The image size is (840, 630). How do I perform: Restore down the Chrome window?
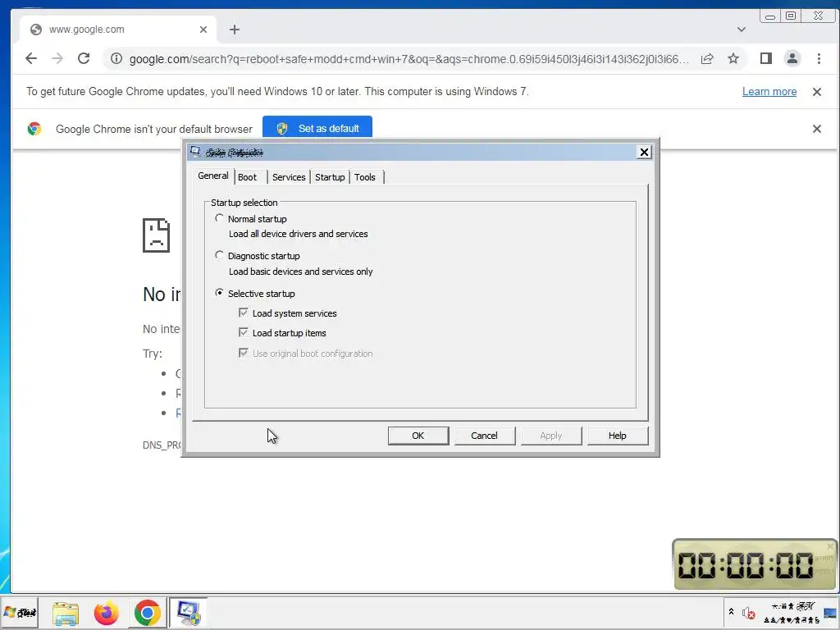point(791,16)
